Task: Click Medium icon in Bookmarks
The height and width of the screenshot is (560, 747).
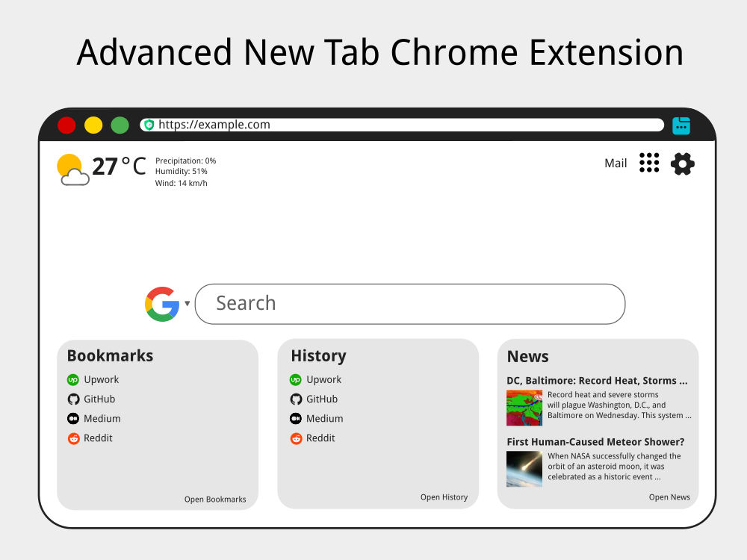Action: click(x=73, y=419)
